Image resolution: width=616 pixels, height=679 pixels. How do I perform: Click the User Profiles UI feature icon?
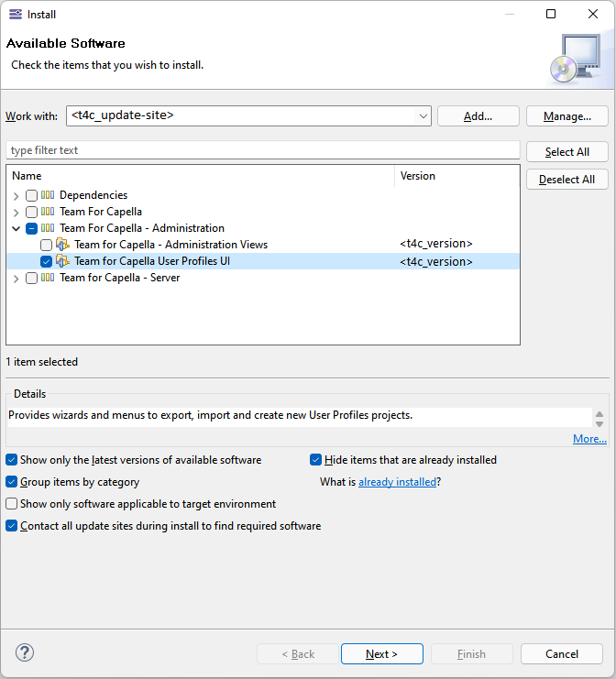click(62, 261)
